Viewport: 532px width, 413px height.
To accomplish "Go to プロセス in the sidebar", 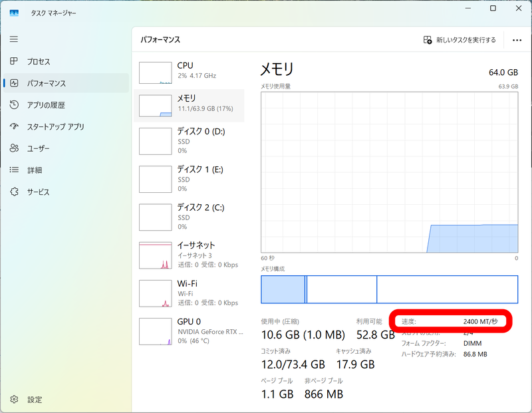I will (66, 61).
